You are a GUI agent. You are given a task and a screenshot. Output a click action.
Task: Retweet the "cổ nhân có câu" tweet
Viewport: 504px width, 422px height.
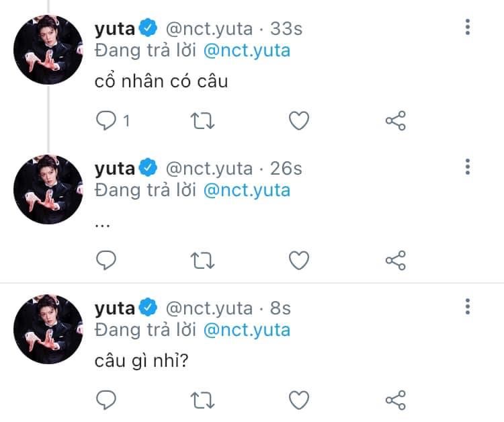(203, 121)
